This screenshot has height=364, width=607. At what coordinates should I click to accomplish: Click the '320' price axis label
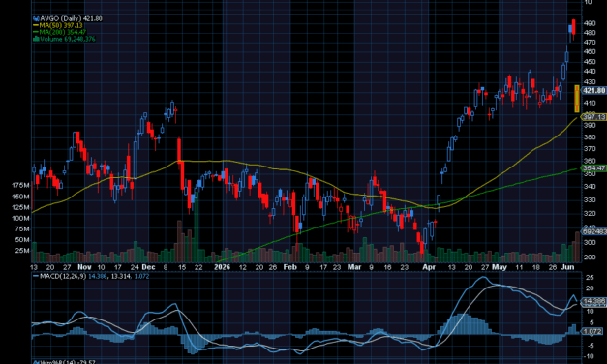[590, 213]
